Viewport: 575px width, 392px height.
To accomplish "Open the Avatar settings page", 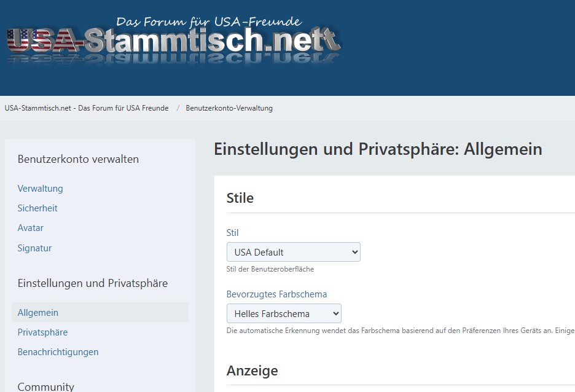I will (31, 228).
